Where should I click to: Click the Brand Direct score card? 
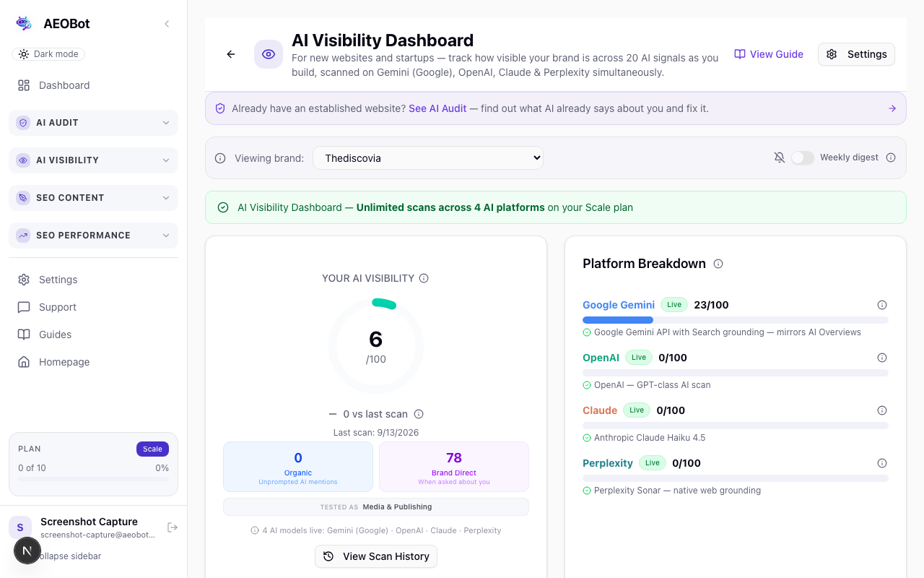454,467
